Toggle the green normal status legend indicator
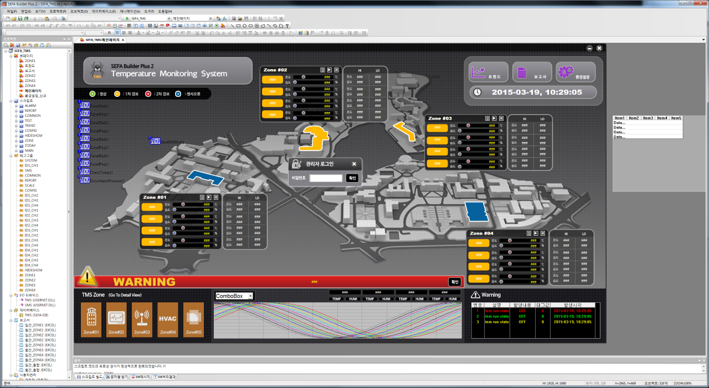This screenshot has height=388, width=709. pos(92,94)
